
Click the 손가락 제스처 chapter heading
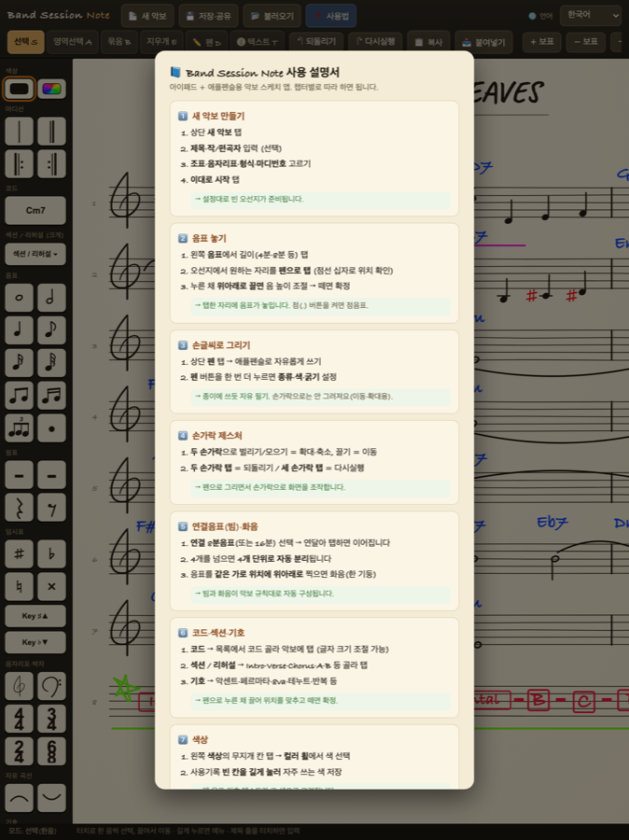(217, 436)
